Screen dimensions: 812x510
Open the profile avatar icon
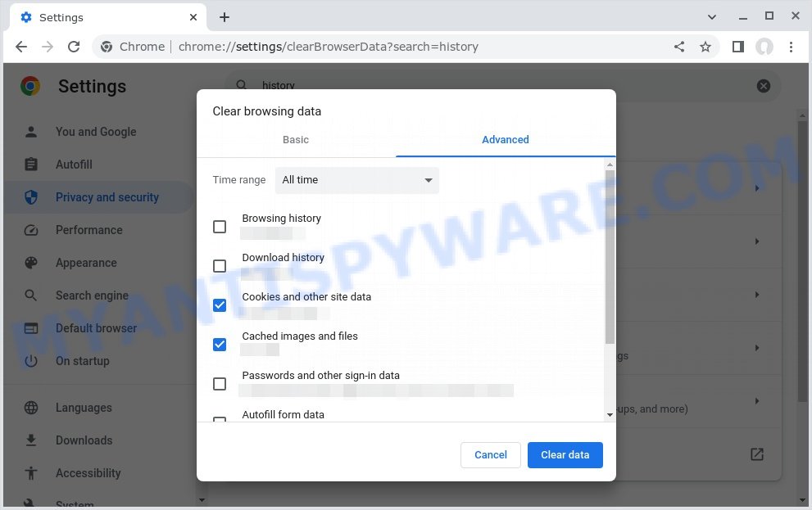pos(764,47)
